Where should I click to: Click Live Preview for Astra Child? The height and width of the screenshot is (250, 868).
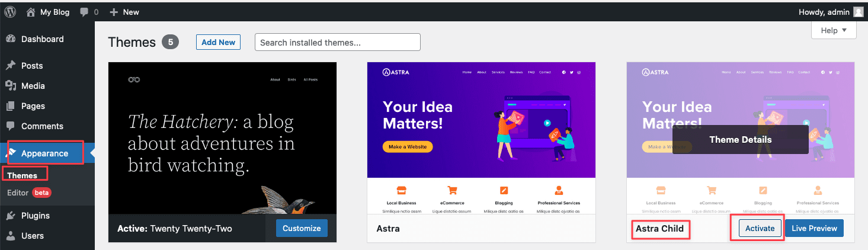[814, 228]
